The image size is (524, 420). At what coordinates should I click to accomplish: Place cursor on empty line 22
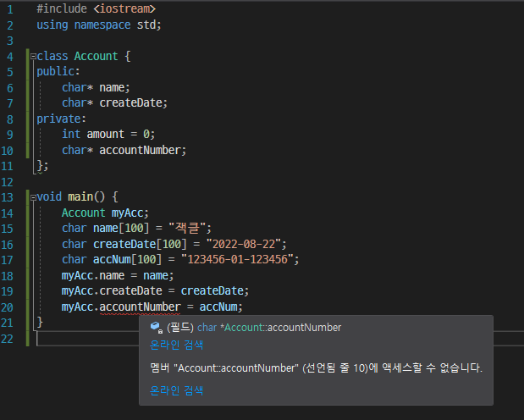pyautogui.click(x=280, y=339)
